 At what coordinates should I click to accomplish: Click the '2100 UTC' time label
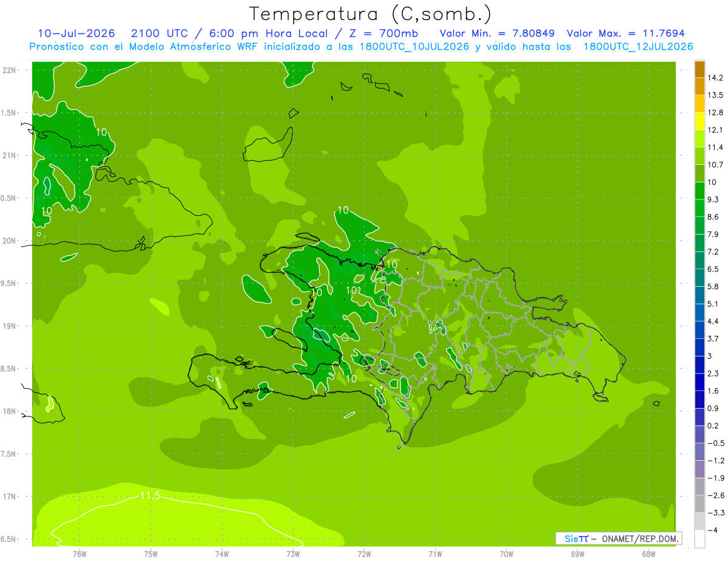[x=160, y=33]
